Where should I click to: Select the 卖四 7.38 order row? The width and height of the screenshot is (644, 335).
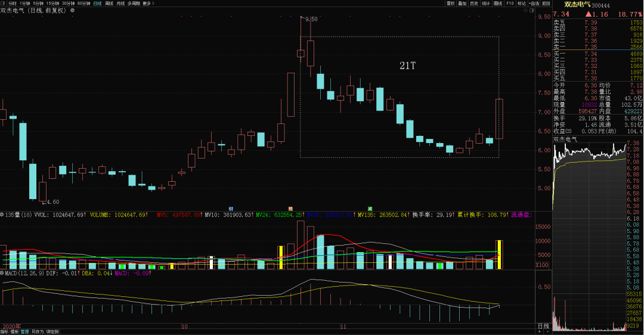(597, 29)
